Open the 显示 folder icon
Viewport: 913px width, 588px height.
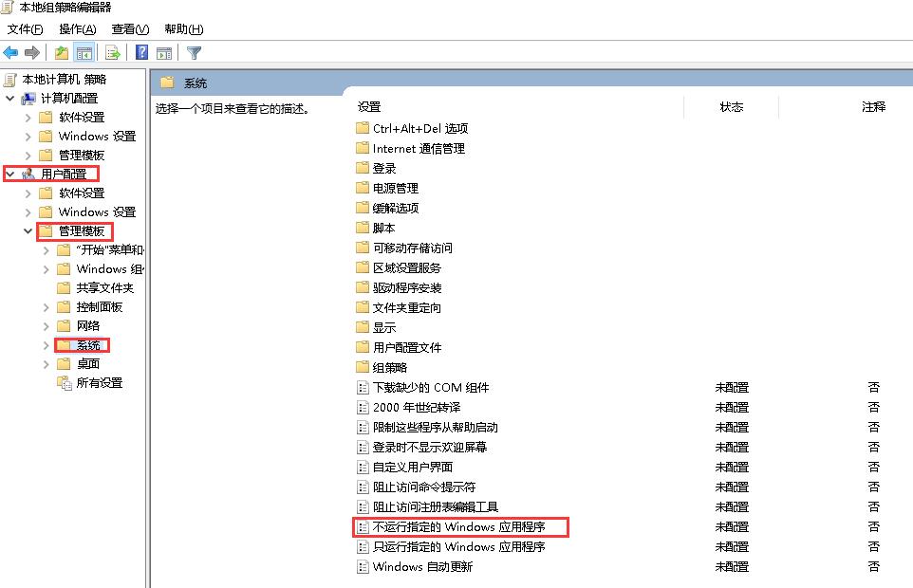tap(363, 327)
